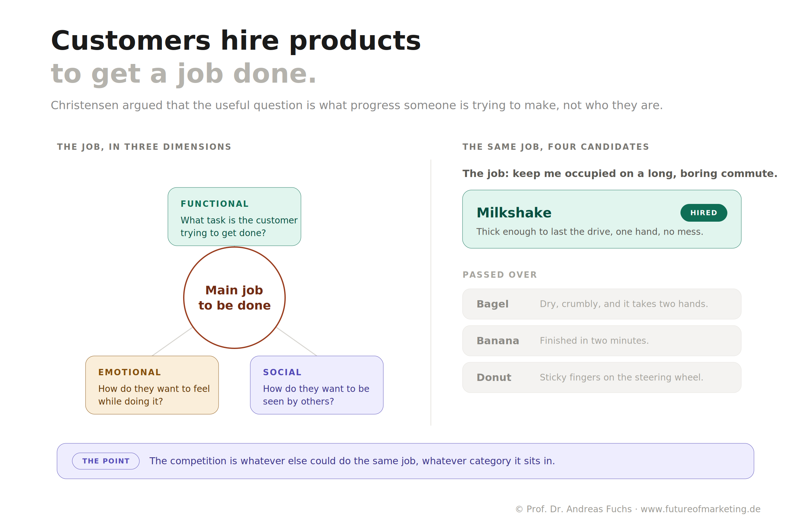Viewport: 811px width, 532px height.
Task: Select the EMOTIONAL dimension box
Action: (x=152, y=385)
